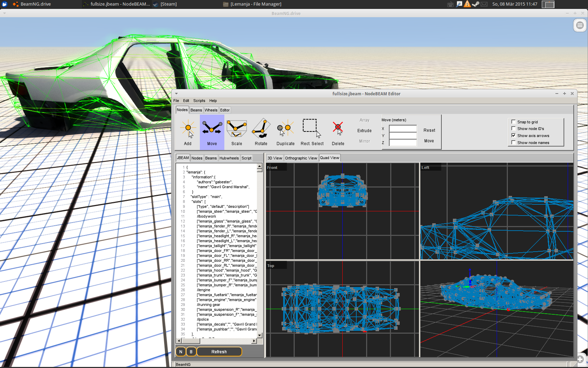
Task: Open the Nodes panel tab beside JBEAM
Action: click(197, 158)
